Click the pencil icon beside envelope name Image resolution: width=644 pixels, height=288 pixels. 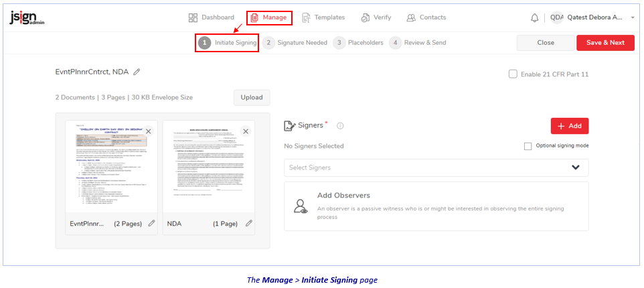pyautogui.click(x=137, y=72)
